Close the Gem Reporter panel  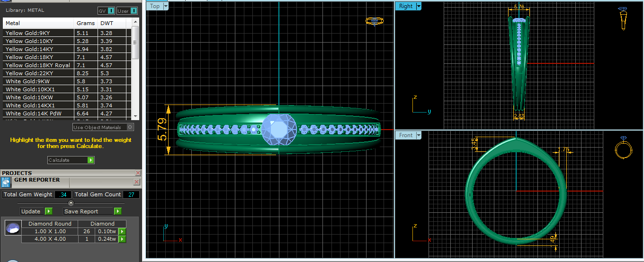[x=137, y=182]
